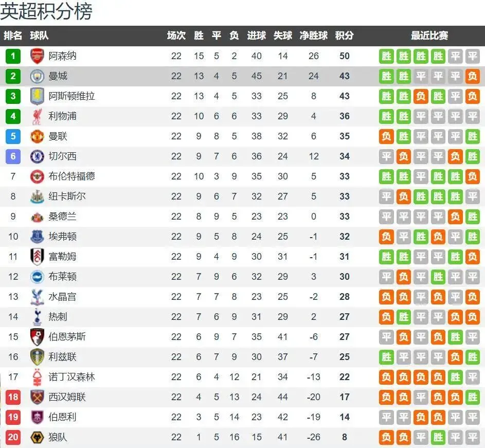Click the Liverpool club crest icon
This screenshot has width=485, height=448.
[x=37, y=116]
